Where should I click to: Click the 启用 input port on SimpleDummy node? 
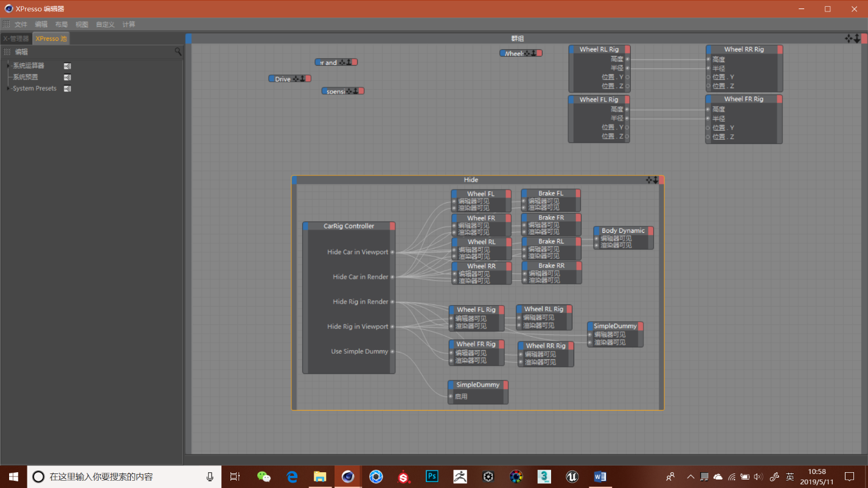(x=451, y=397)
